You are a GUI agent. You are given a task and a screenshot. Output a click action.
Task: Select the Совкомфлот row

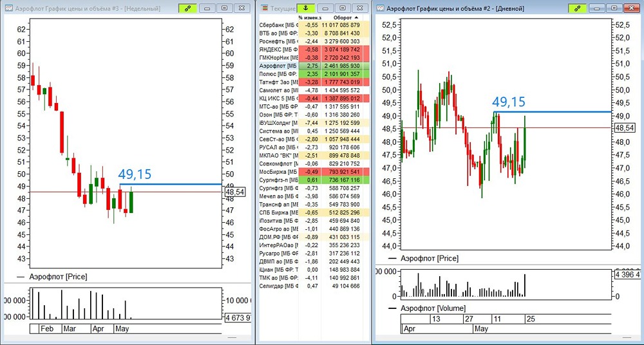click(313, 163)
